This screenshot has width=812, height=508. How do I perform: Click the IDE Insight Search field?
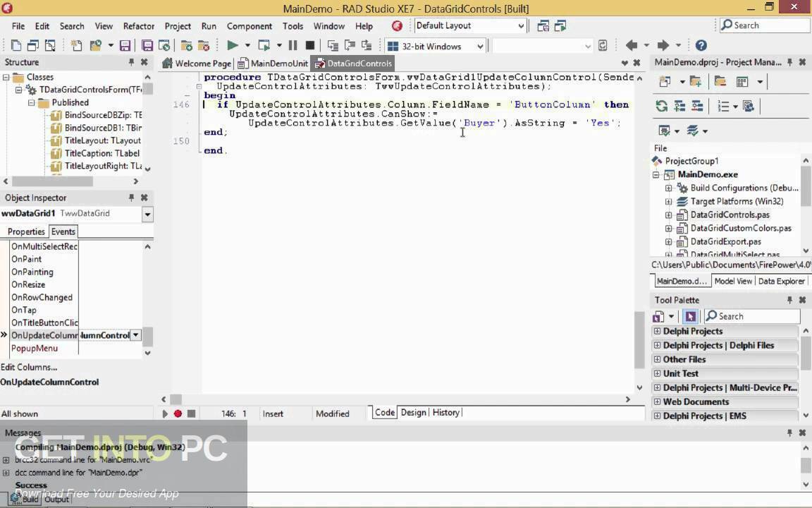[x=765, y=25]
